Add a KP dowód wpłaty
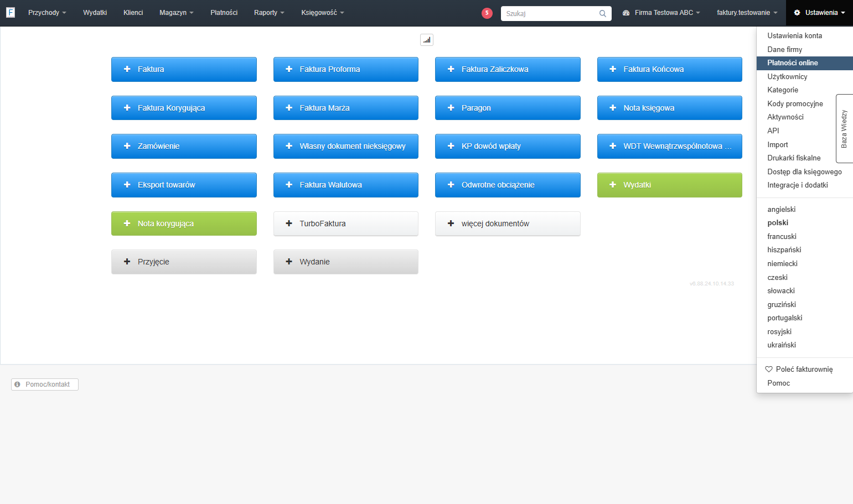Screen dimensions: 853x504 click(x=508, y=146)
